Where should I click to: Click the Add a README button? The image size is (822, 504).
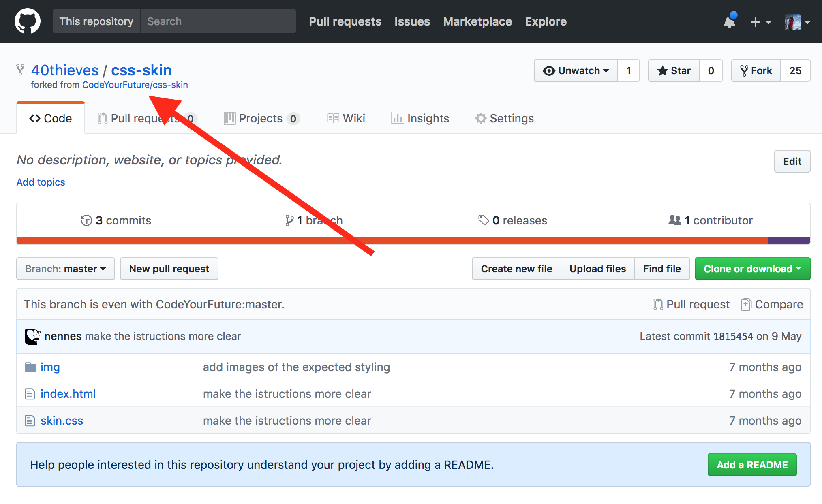[752, 465]
